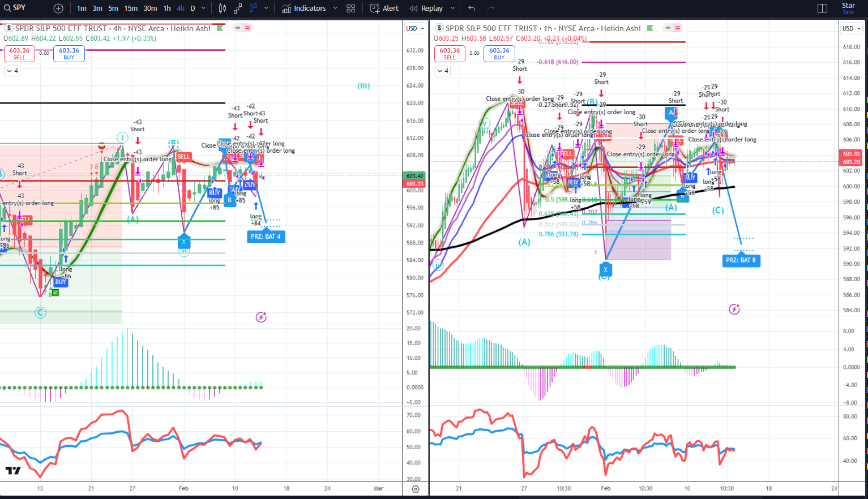
Task: Click the 603.36 BUY button on 4h chart
Action: coord(69,53)
